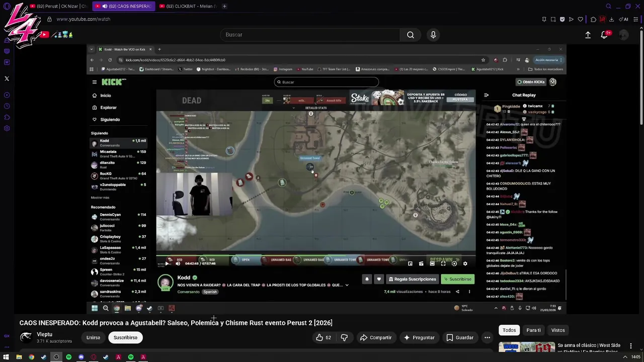
Task: Open the Opera AI button
Action: pos(624,19)
